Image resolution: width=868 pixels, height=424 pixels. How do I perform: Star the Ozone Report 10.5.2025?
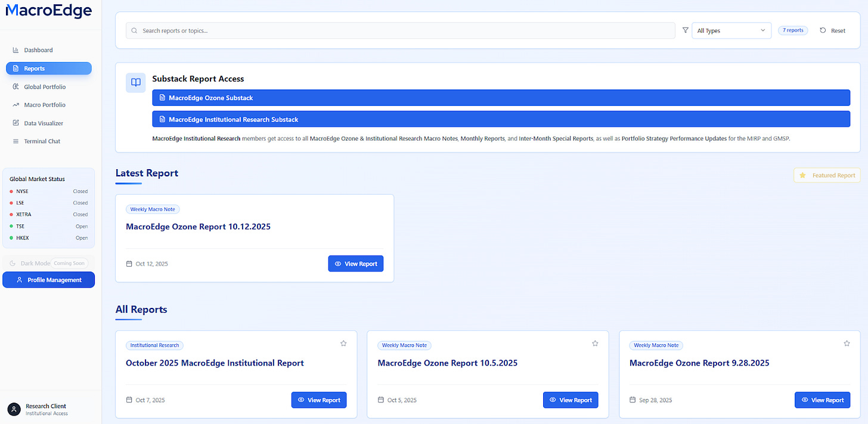point(595,343)
